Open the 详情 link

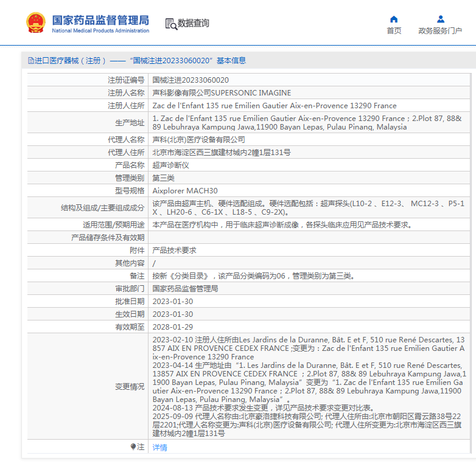point(159,447)
